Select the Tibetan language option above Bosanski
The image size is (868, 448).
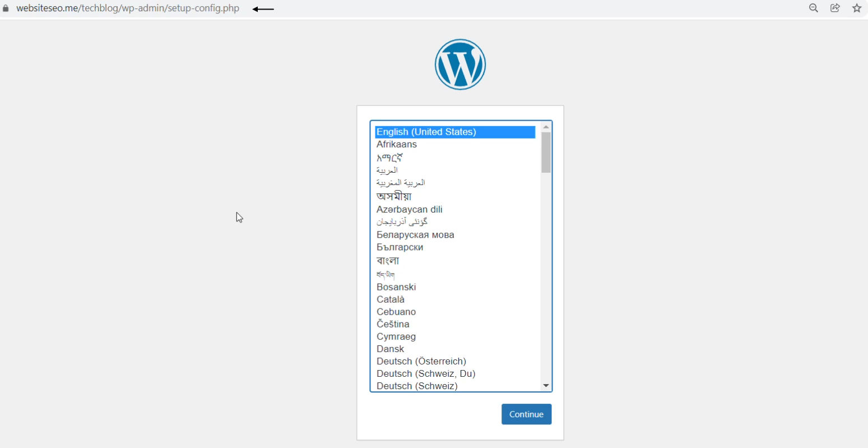point(455,275)
